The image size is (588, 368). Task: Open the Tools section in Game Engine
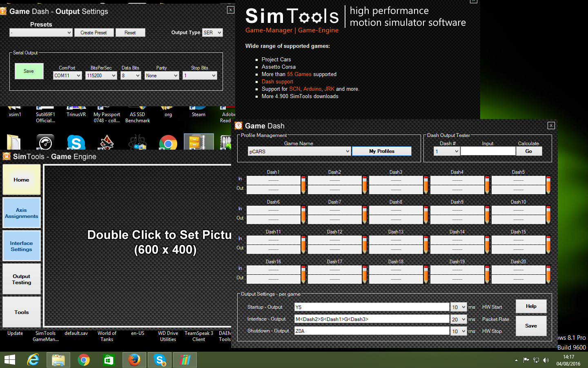pos(22,312)
